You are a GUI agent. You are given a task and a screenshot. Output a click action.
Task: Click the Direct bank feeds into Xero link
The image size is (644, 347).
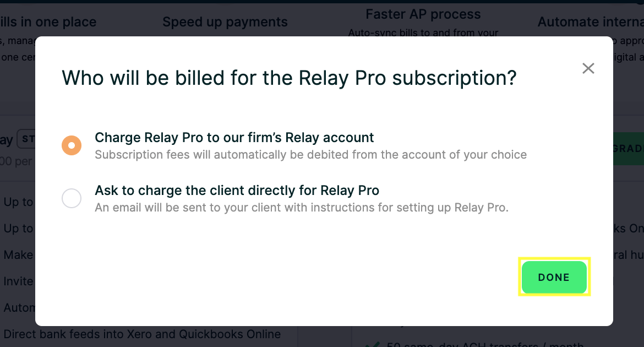point(142,334)
